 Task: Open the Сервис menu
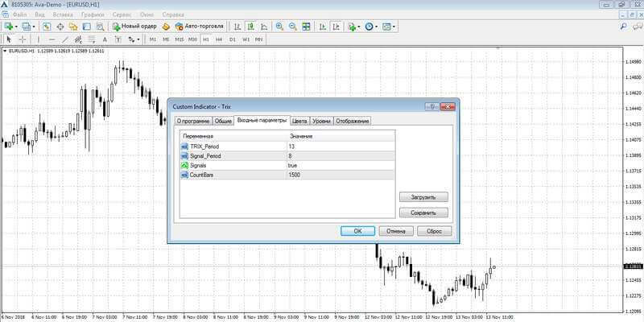[x=122, y=14]
